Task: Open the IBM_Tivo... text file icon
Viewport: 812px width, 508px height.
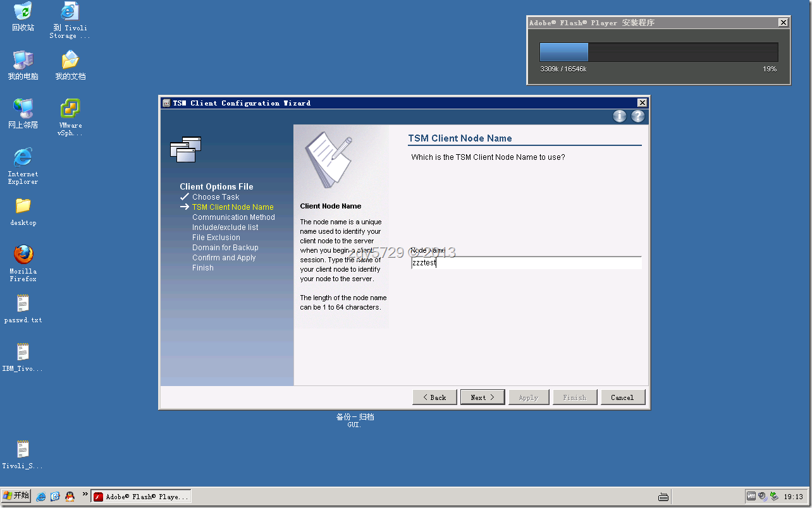Action: click(x=23, y=358)
